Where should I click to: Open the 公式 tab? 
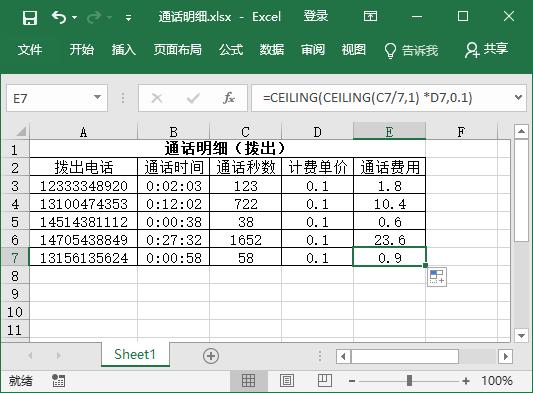click(x=231, y=50)
